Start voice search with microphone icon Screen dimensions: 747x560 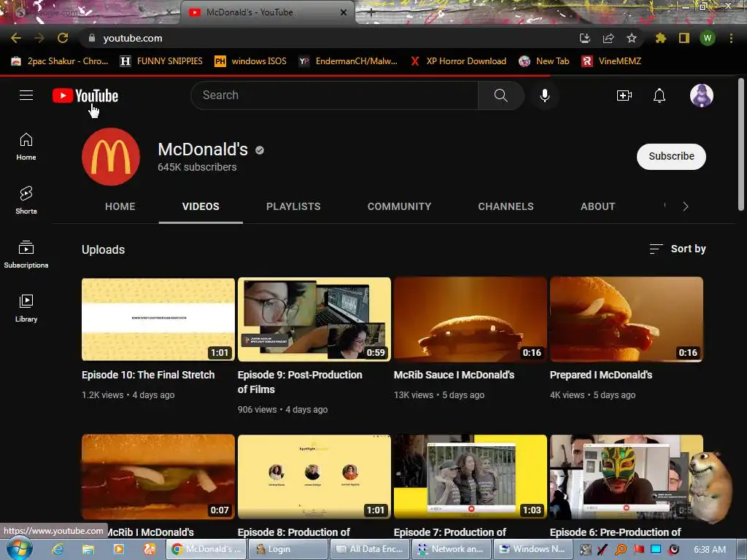[544, 96]
